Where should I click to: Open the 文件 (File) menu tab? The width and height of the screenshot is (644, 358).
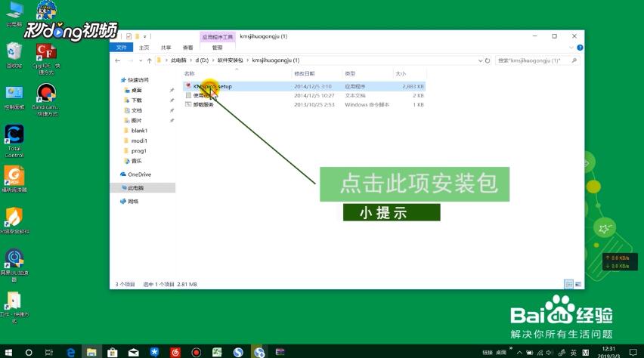coord(121,48)
